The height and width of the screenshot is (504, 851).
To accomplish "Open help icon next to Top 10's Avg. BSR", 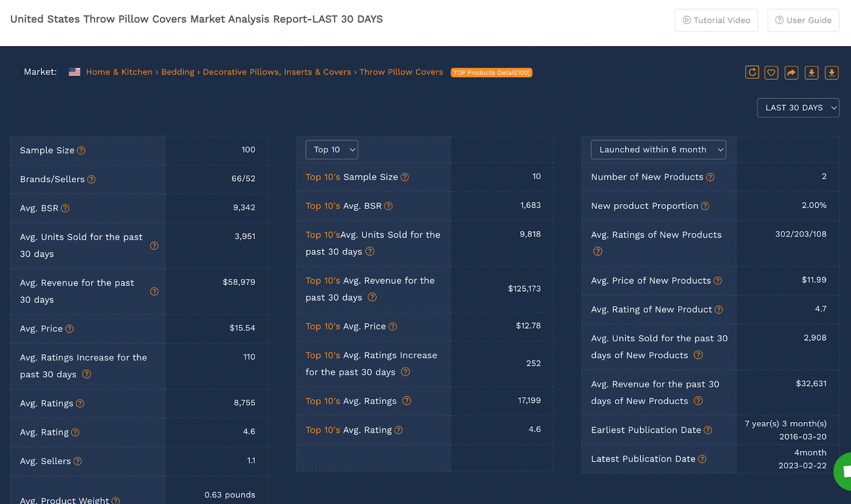I will (x=388, y=206).
